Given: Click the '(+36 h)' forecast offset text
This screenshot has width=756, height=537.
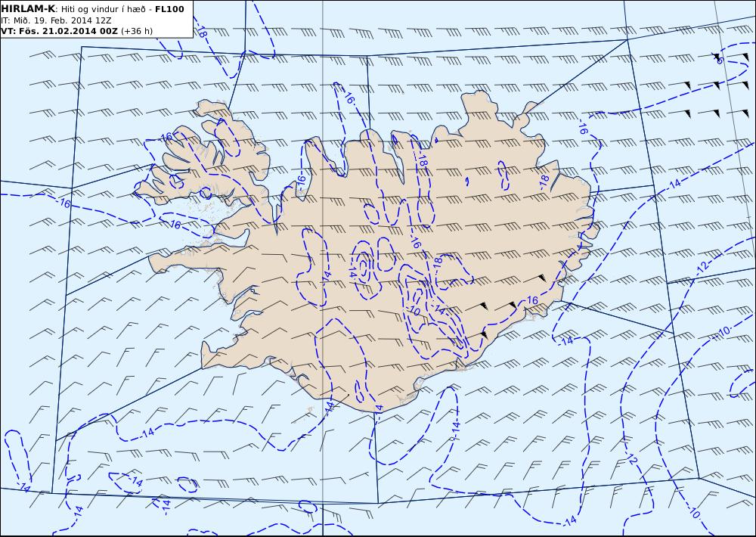Looking at the screenshot, I should pos(137,31).
